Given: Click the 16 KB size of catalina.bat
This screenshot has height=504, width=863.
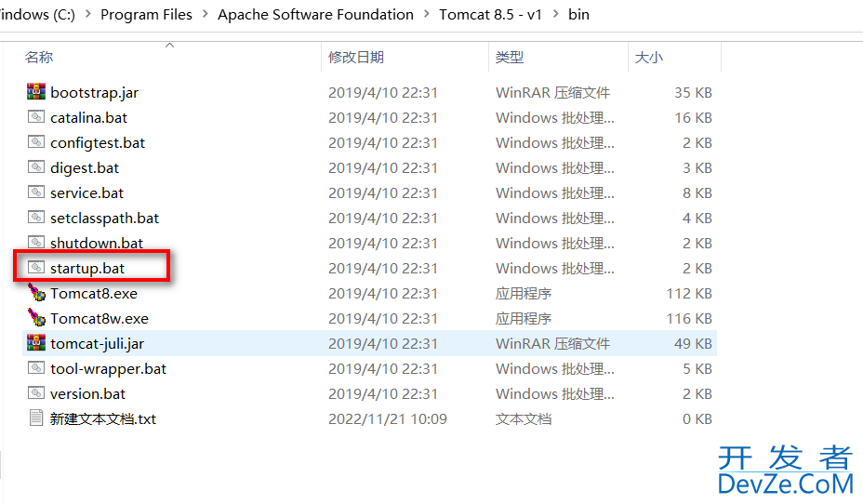Looking at the screenshot, I should tap(693, 118).
